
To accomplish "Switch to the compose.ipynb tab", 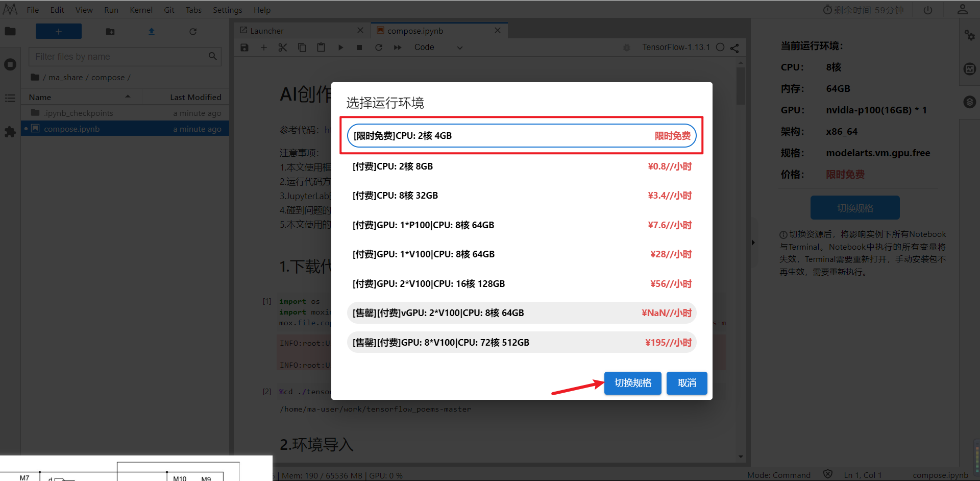I will pyautogui.click(x=439, y=31).
